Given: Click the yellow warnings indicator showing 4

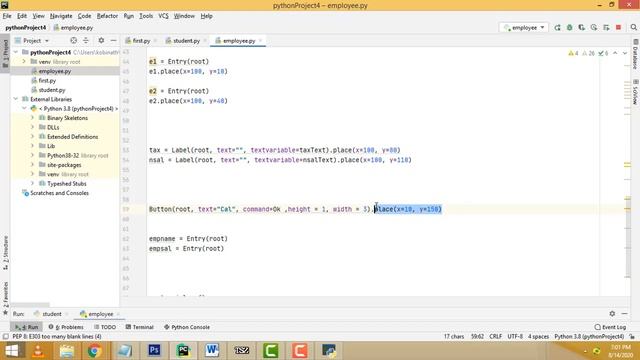Looking at the screenshot, I should [x=573, y=53].
